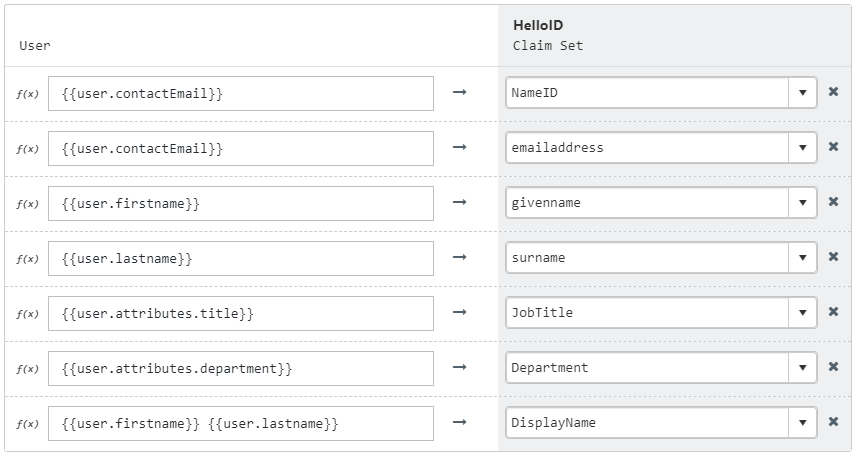The width and height of the screenshot is (858, 455).
Task: Click f(x) icon beside user.firstname field
Action: click(x=27, y=204)
